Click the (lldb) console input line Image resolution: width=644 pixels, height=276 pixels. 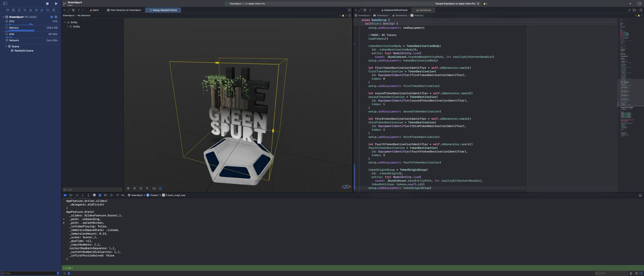click(x=352, y=268)
